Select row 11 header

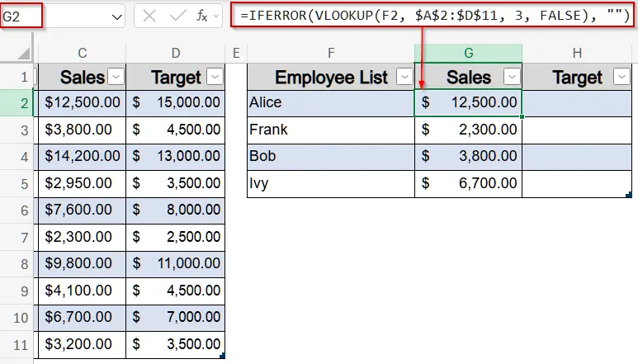pyautogui.click(x=17, y=345)
